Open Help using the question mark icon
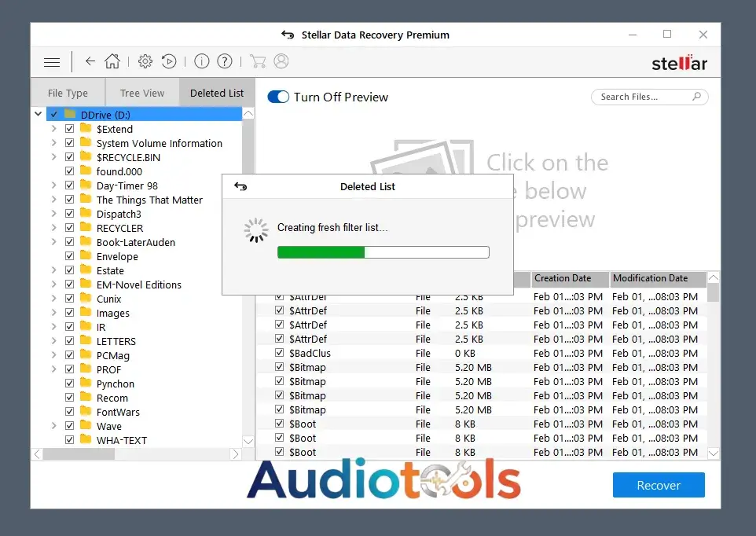 pos(226,61)
